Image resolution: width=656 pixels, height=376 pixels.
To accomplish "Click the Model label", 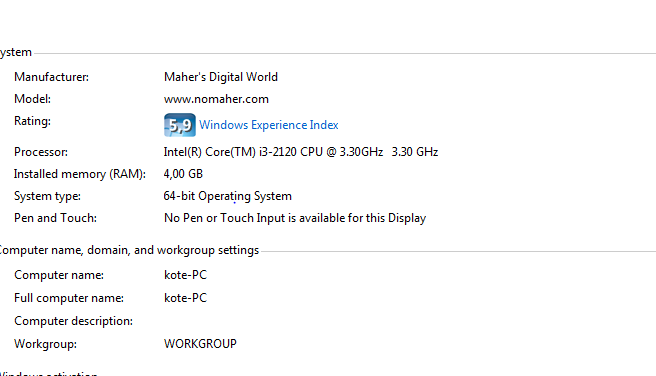I will (x=32, y=99).
